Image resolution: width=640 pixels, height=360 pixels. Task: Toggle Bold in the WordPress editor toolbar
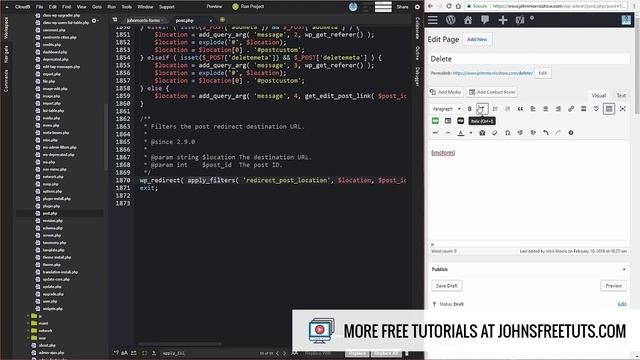pos(469,109)
